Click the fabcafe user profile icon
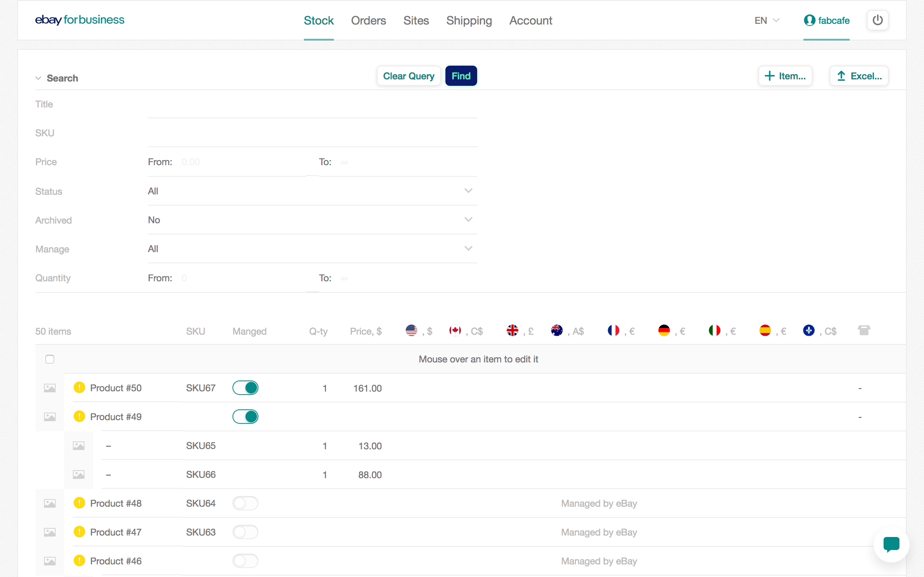Image resolution: width=924 pixels, height=577 pixels. pyautogui.click(x=809, y=20)
